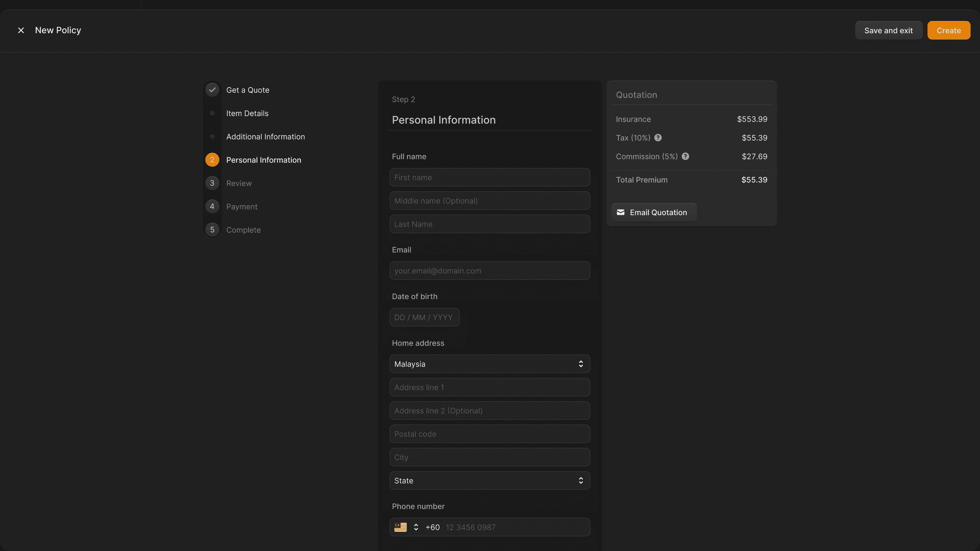Click the email address input

pos(489,270)
